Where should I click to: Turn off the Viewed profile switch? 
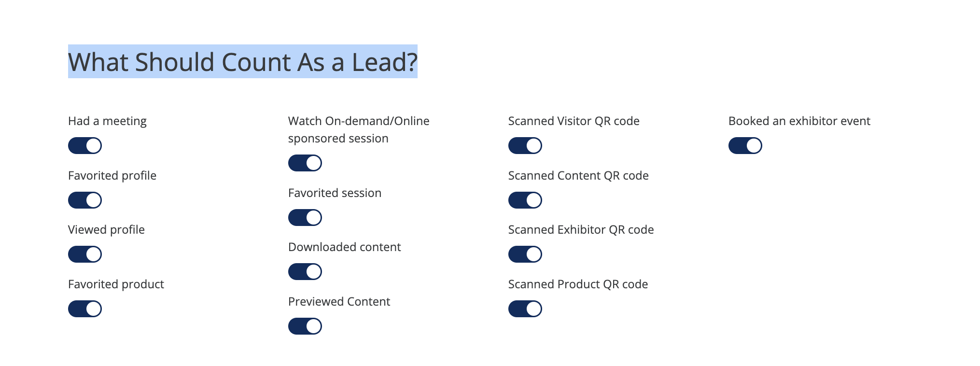pos(85,254)
